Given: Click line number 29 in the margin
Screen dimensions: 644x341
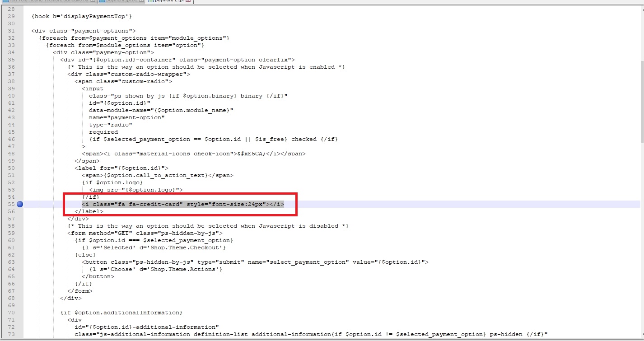Looking at the screenshot, I should point(11,16).
